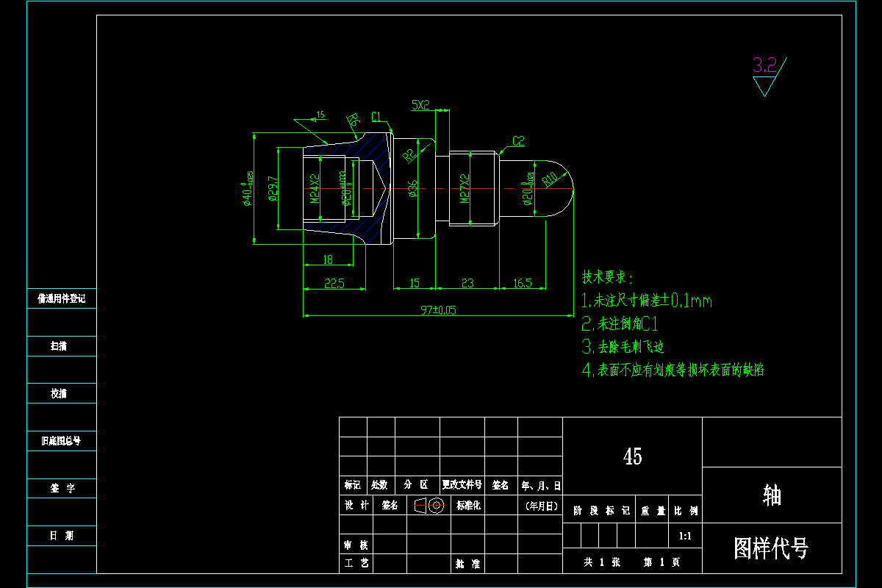Screen dimensions: 882x588
Task: Select the C2 chamfer label
Action: click(518, 140)
